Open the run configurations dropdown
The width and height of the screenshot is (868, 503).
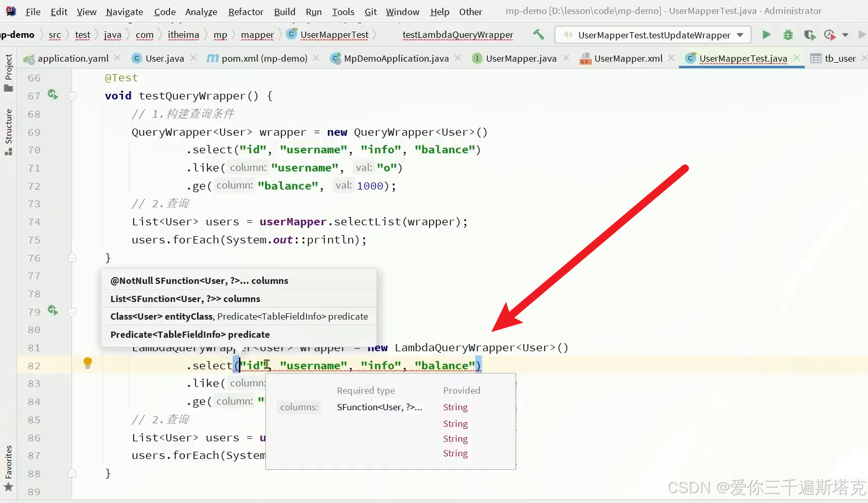click(x=741, y=35)
